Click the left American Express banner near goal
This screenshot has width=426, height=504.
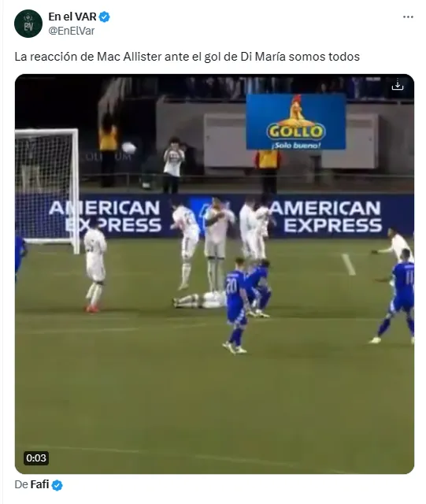click(105, 217)
